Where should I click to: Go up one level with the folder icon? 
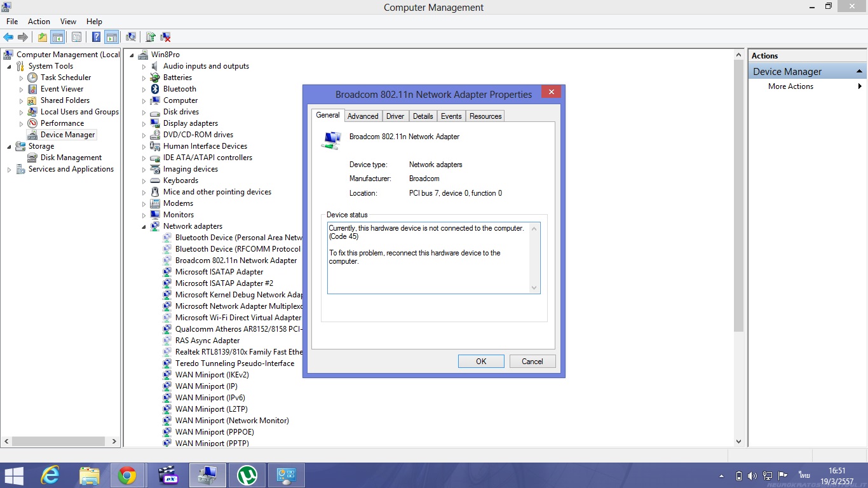tap(42, 37)
